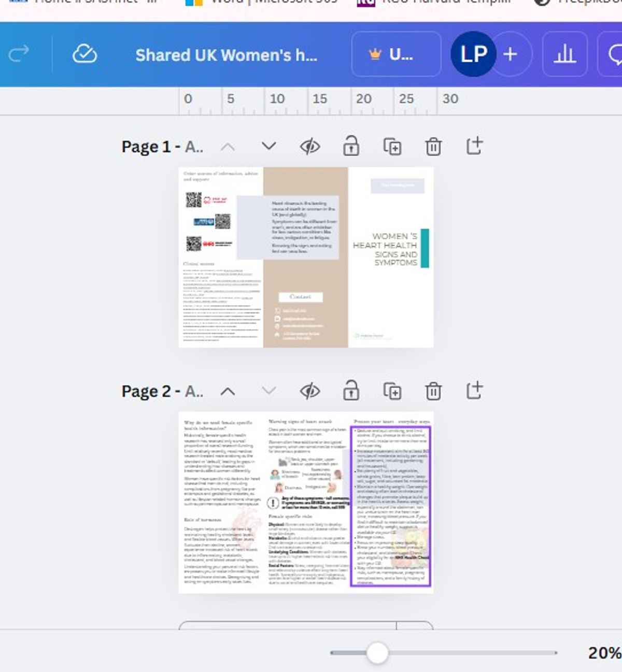Click the Page 2 title label
Image resolution: width=622 pixels, height=672 pixels.
pos(162,392)
